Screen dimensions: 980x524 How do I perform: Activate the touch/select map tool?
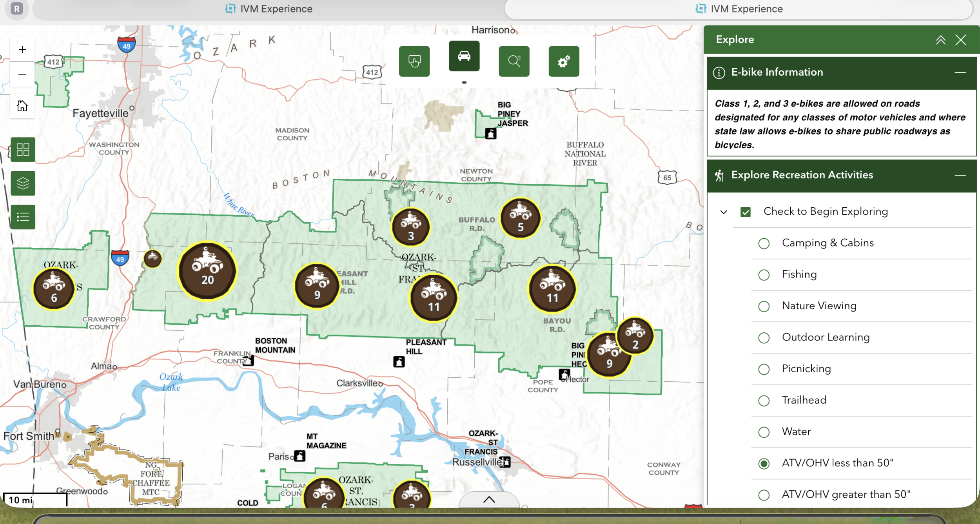click(414, 61)
